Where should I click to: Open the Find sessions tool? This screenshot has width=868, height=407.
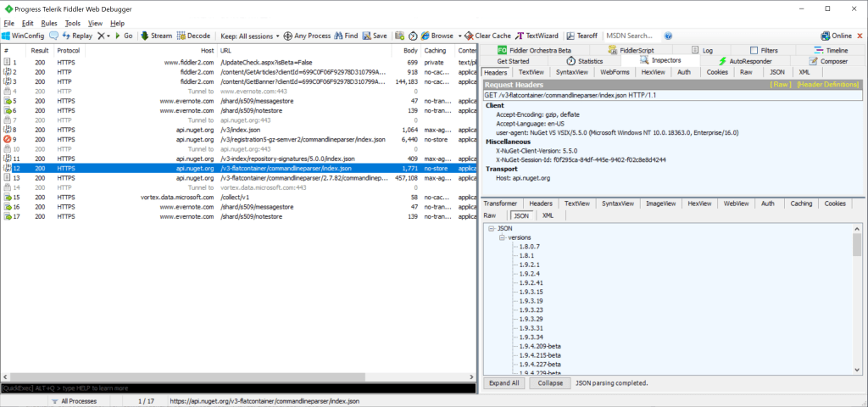[338, 36]
